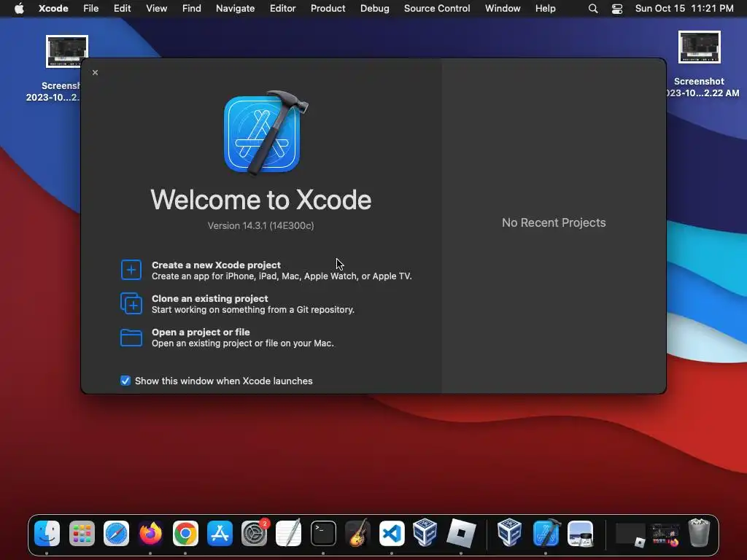
Task: Open the View menu
Action: pos(156,9)
